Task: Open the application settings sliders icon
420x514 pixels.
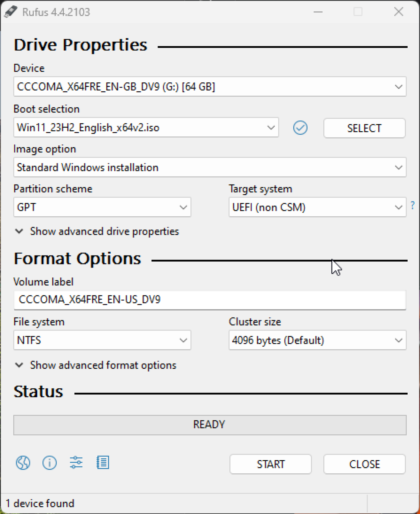Action: (x=76, y=463)
